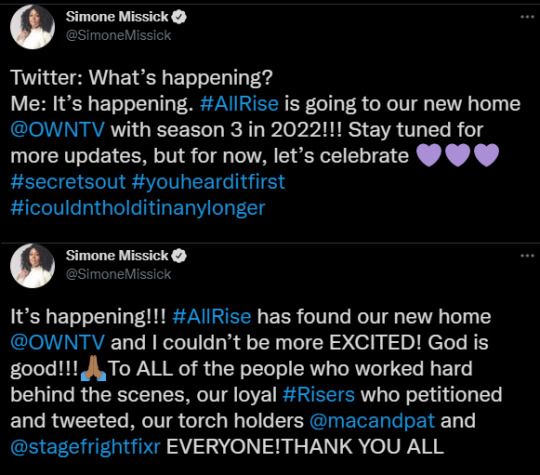Open second tweet's three-dot more menu

(527, 256)
